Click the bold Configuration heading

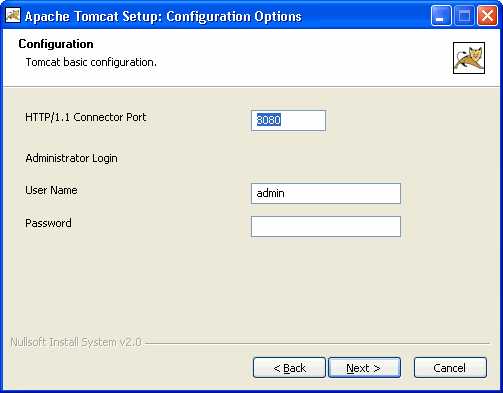pyautogui.click(x=56, y=44)
